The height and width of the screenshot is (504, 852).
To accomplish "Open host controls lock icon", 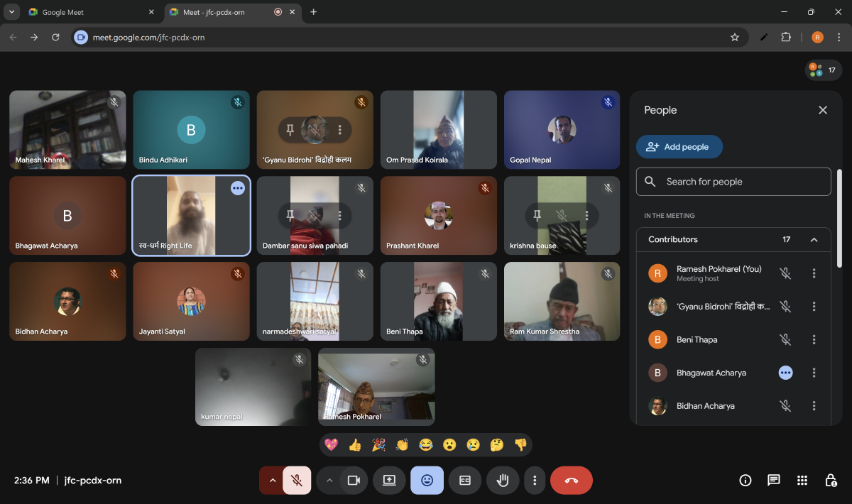I will pyautogui.click(x=831, y=481).
